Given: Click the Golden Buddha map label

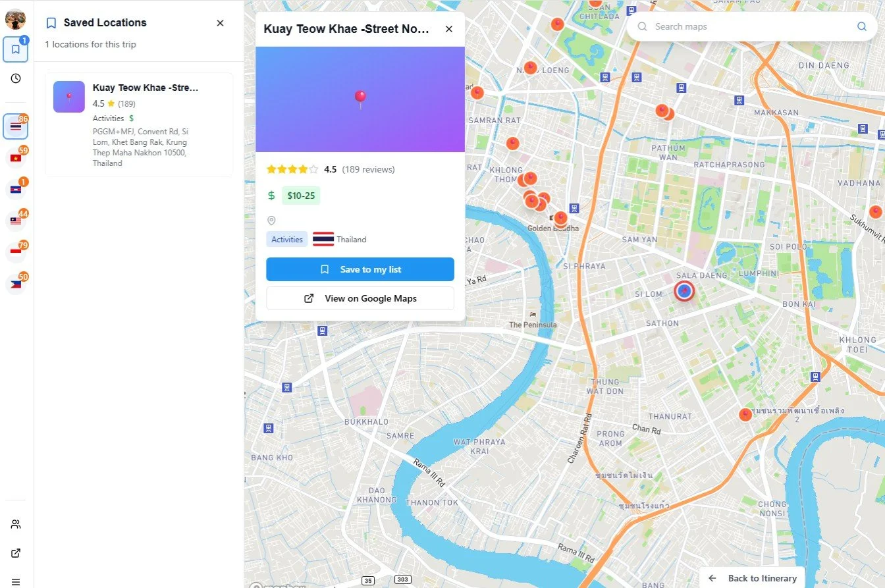Looking at the screenshot, I should coord(553,228).
